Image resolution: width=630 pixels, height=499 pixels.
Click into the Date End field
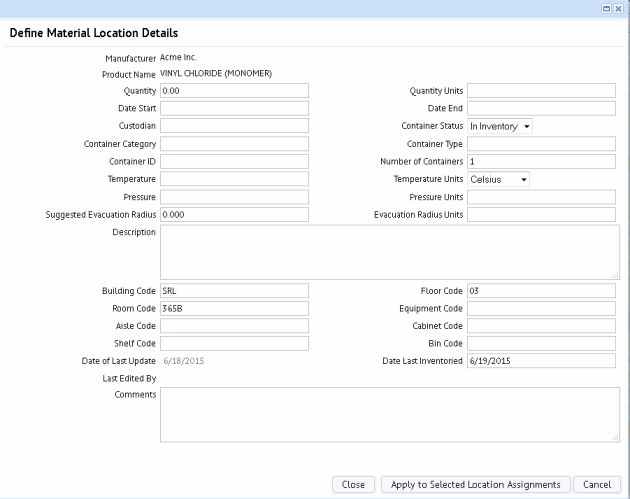click(x=541, y=108)
